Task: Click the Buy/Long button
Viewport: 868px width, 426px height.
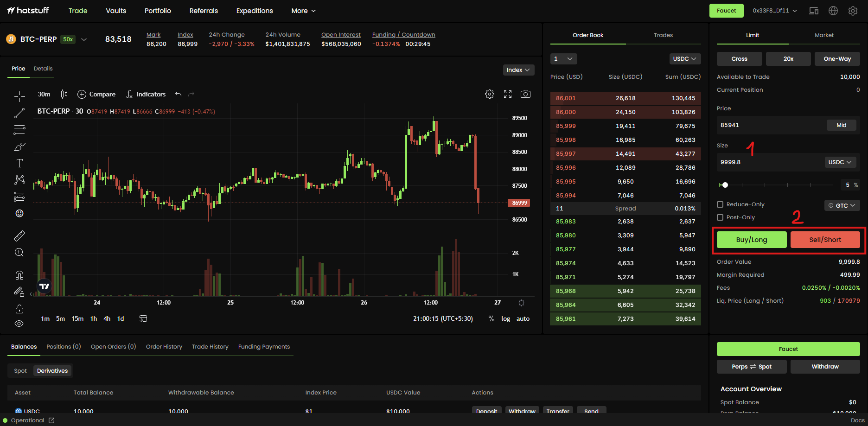Action: click(752, 240)
